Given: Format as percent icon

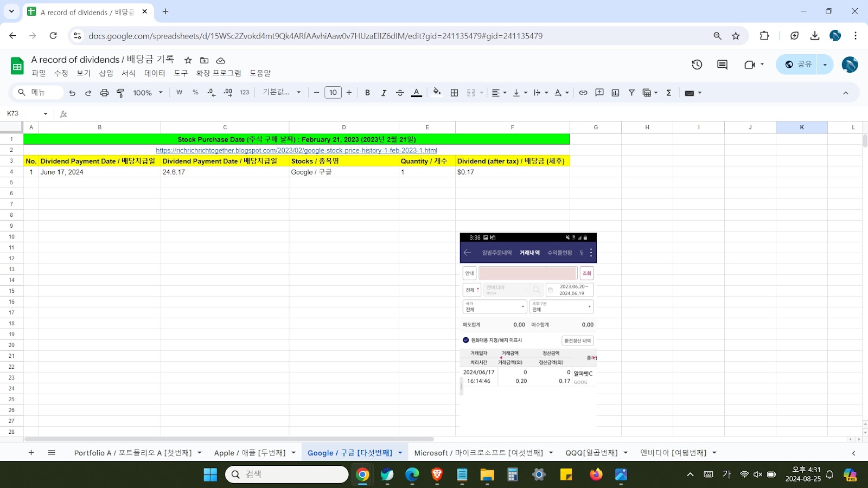Looking at the screenshot, I should 195,93.
